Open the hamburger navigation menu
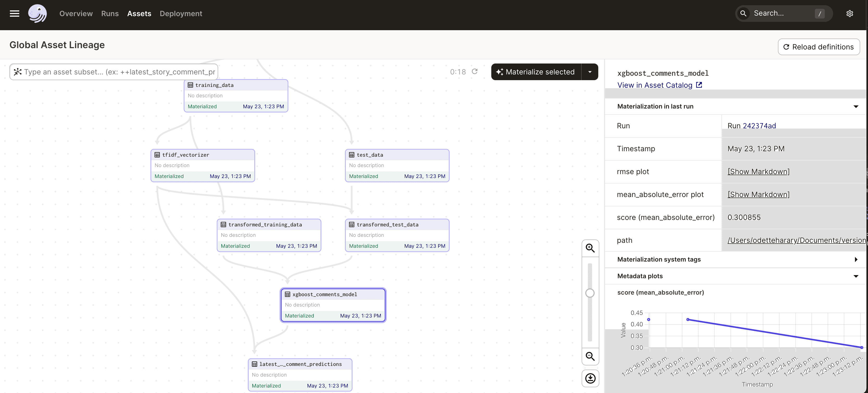This screenshot has height=393, width=868. pos(15,14)
